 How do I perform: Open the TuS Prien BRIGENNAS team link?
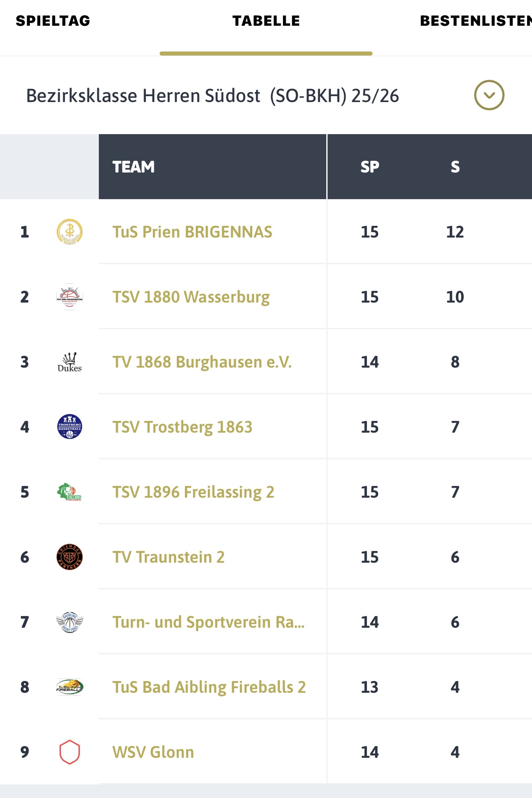pos(192,232)
